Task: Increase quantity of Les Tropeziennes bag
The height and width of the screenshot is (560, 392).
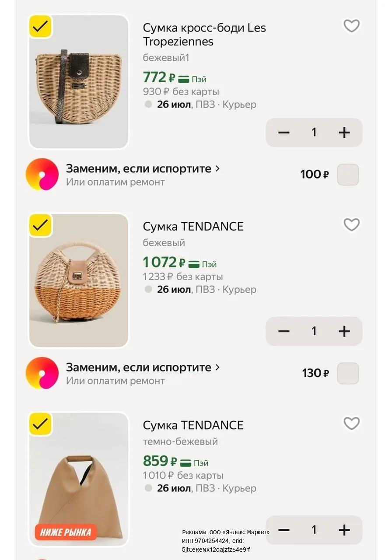Action: pyautogui.click(x=344, y=132)
